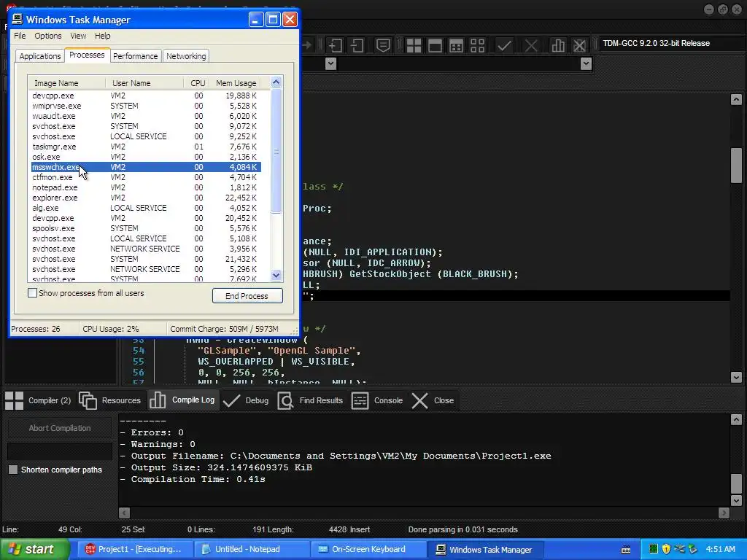The width and height of the screenshot is (747, 560).
Task: Click compile log scroll-left arrow
Action: [x=124, y=513]
